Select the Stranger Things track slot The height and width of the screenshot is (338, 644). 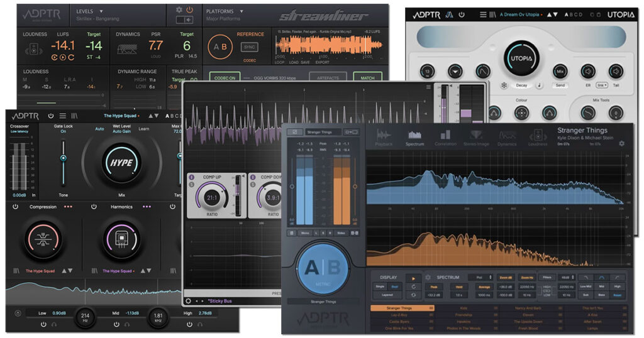[402, 308]
